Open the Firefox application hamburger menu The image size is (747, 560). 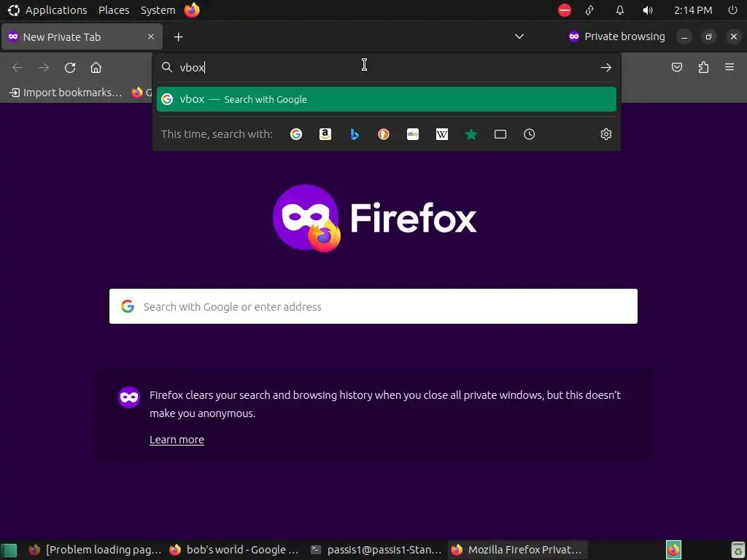click(729, 67)
